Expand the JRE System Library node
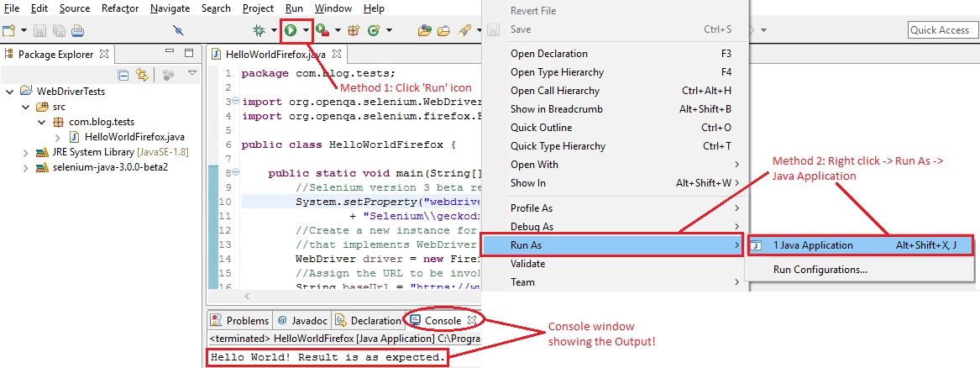This screenshot has width=980, height=368. (26, 152)
